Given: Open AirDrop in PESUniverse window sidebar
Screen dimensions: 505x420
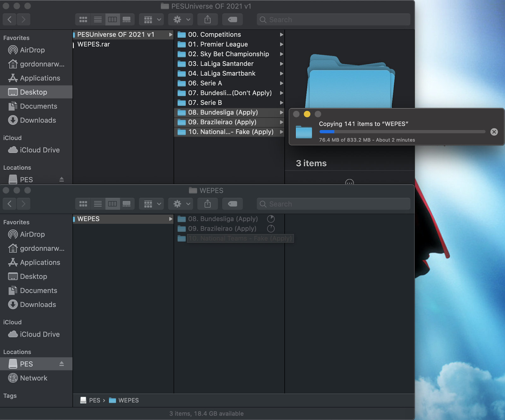Looking at the screenshot, I should point(36,50).
